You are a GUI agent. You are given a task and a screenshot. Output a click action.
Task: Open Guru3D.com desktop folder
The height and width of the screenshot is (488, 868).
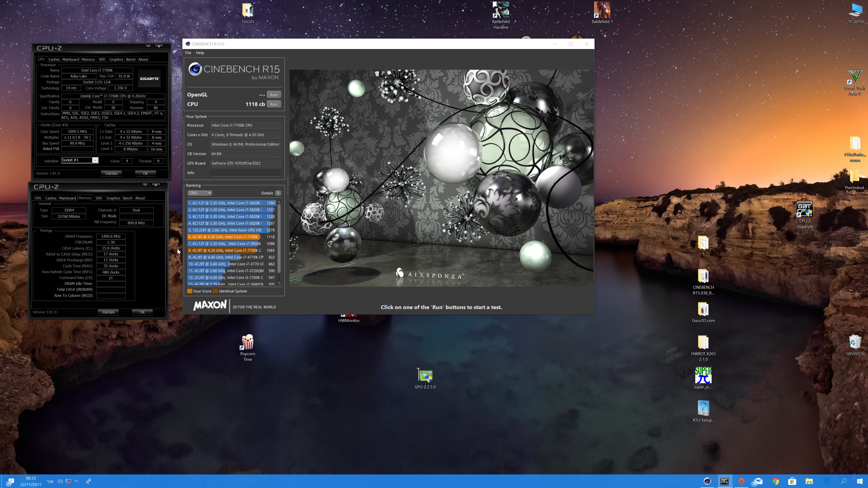point(703,312)
